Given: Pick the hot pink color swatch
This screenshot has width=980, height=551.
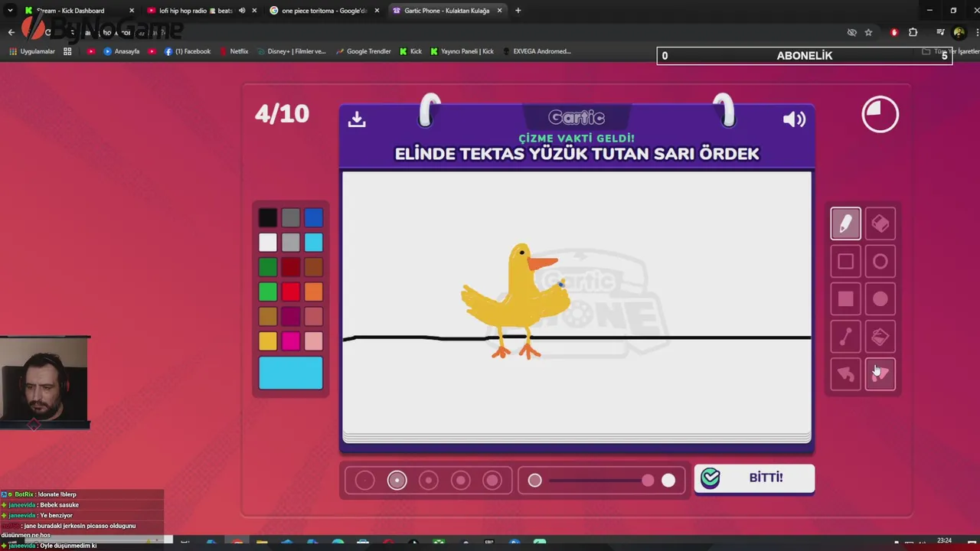Looking at the screenshot, I should tap(290, 341).
